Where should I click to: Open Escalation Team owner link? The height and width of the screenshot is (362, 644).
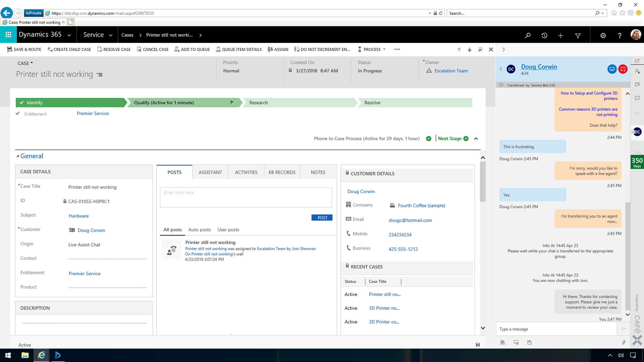pyautogui.click(x=451, y=71)
